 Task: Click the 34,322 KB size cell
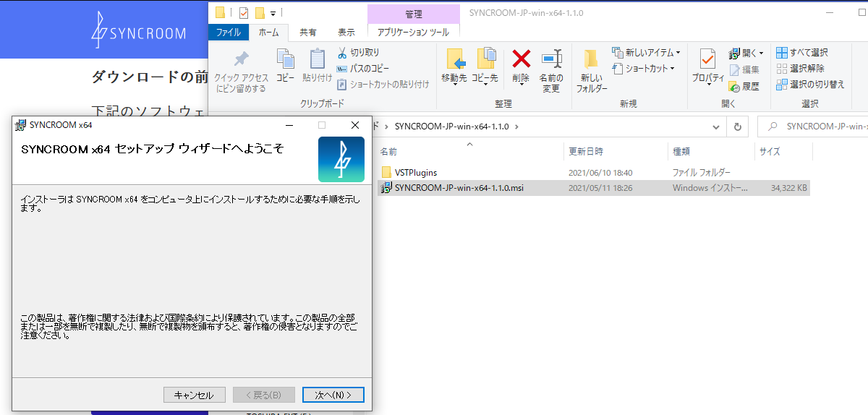788,188
